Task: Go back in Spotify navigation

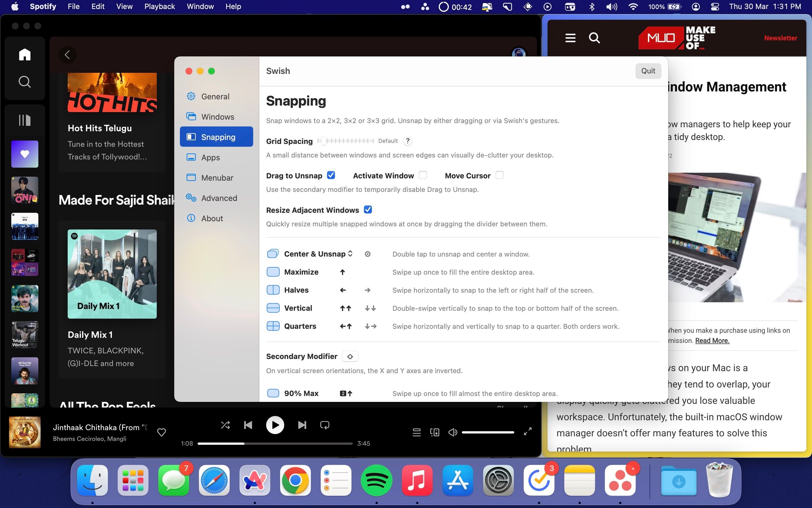Action: click(67, 55)
